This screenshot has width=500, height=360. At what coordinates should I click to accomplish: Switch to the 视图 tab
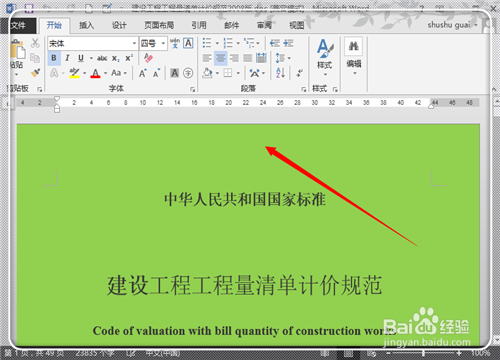(297, 25)
